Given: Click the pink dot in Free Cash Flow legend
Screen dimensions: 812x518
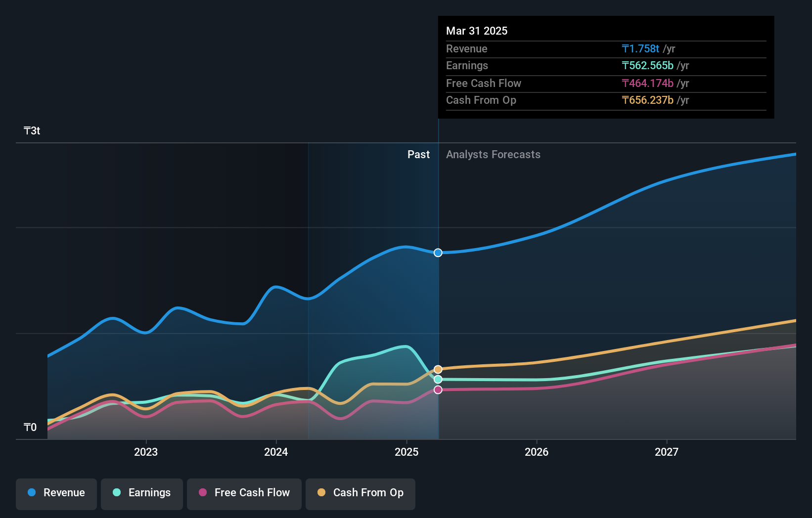Looking at the screenshot, I should (202, 493).
